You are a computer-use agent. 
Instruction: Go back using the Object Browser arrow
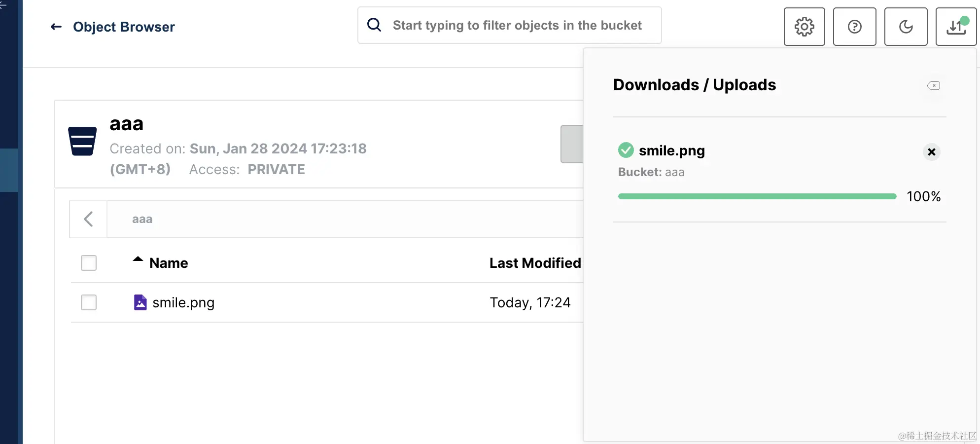(x=56, y=27)
